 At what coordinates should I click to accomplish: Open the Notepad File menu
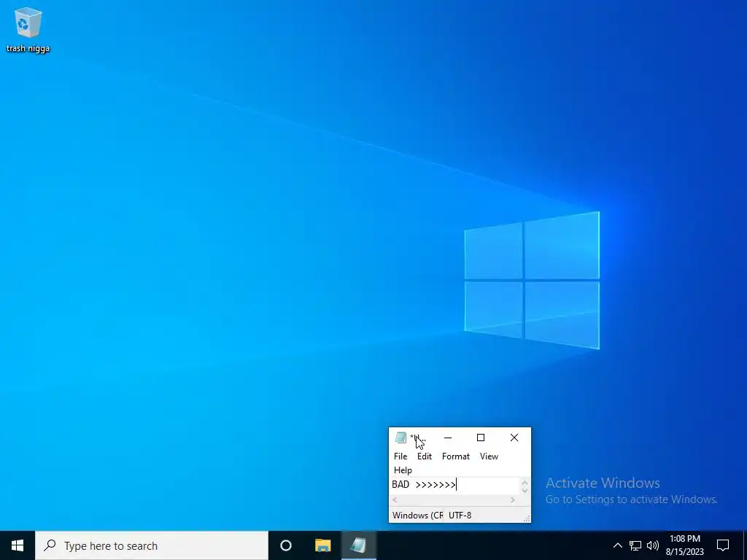(400, 456)
